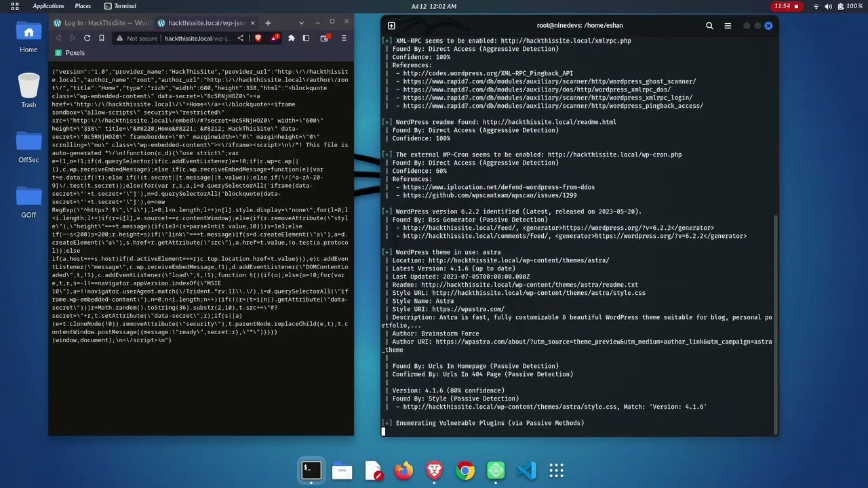The height and width of the screenshot is (488, 868).
Task: Click the WordPress version 6.2.2 identified line
Action: 512,211
